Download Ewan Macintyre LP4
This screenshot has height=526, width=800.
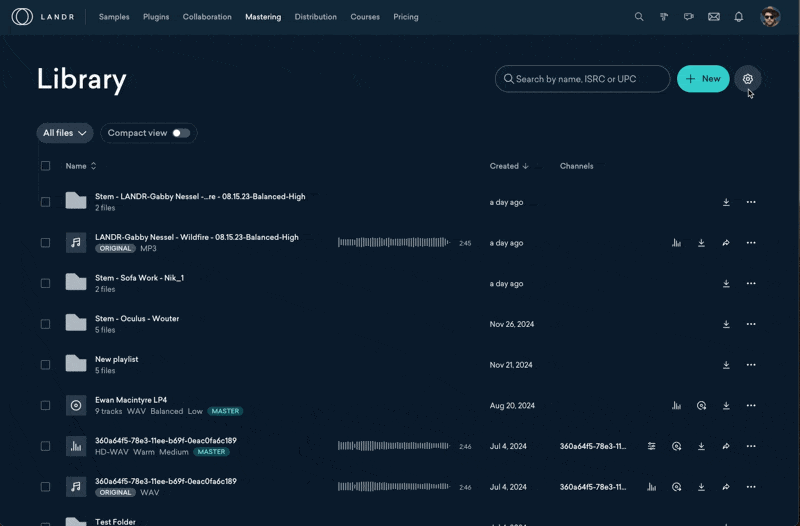point(726,406)
